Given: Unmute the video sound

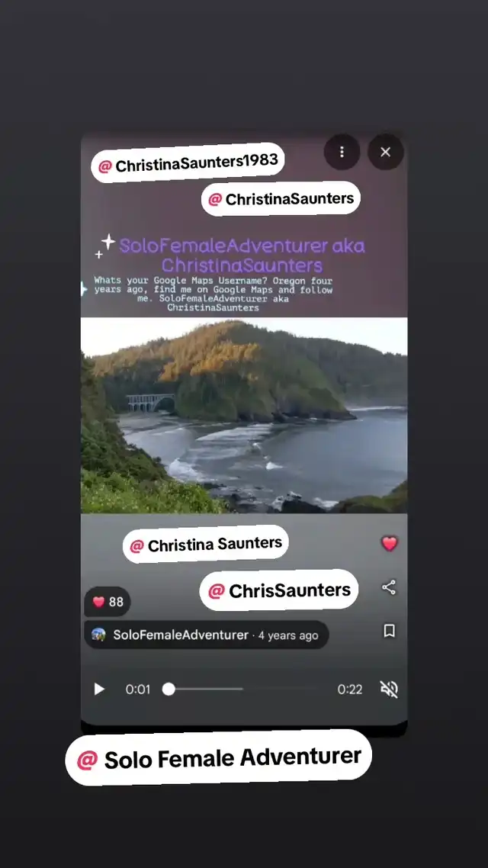Looking at the screenshot, I should click(389, 690).
